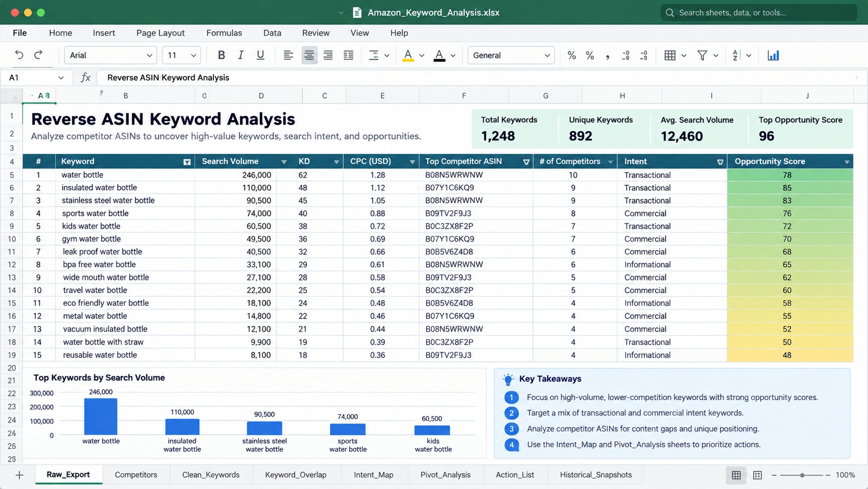Insert a chart using the chart icon
Screen dimensions: 868x489
click(x=773, y=55)
